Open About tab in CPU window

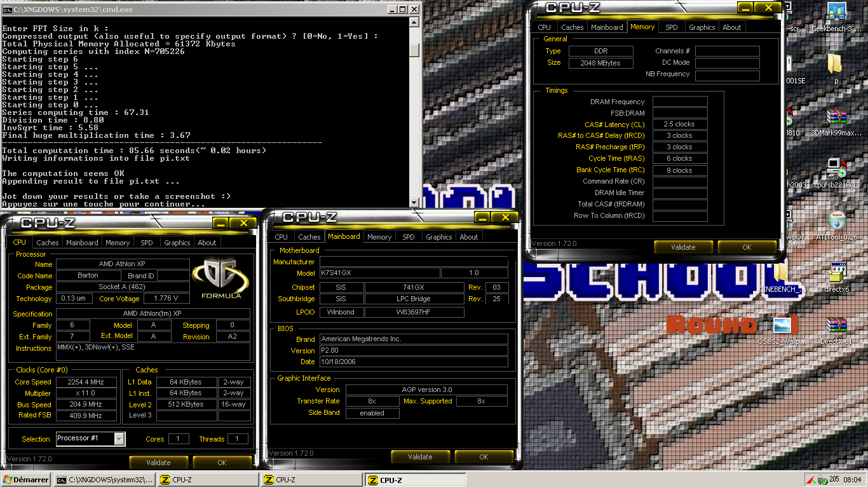click(x=207, y=243)
